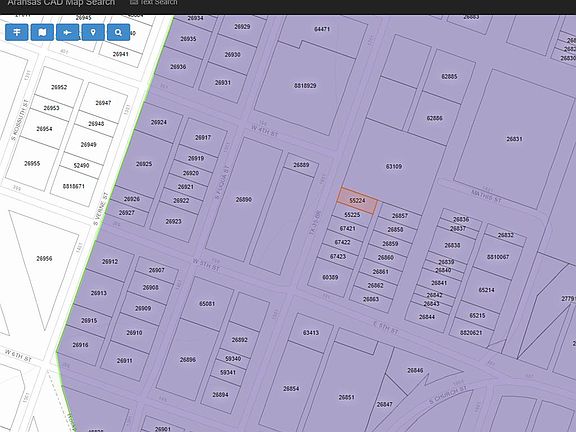The width and height of the screenshot is (576, 432).
Task: Select parcel 26955 in white area
Action: (32, 163)
